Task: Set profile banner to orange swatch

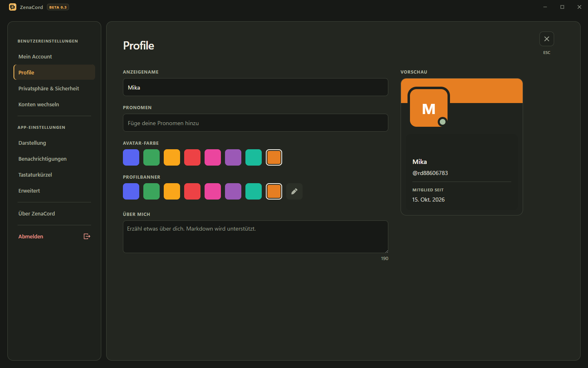Action: click(x=274, y=191)
